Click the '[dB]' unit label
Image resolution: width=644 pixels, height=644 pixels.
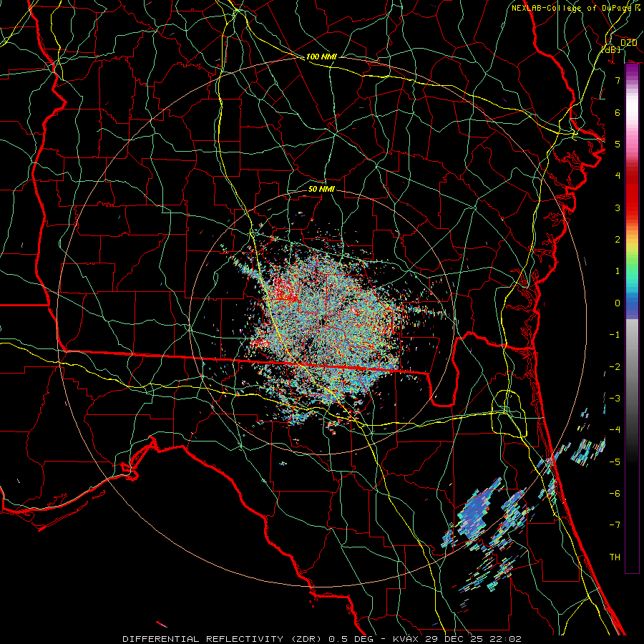click(611, 49)
